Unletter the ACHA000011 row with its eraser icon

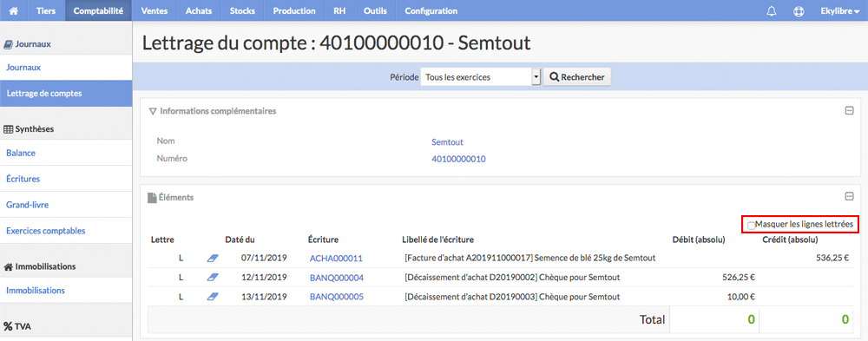coord(214,258)
